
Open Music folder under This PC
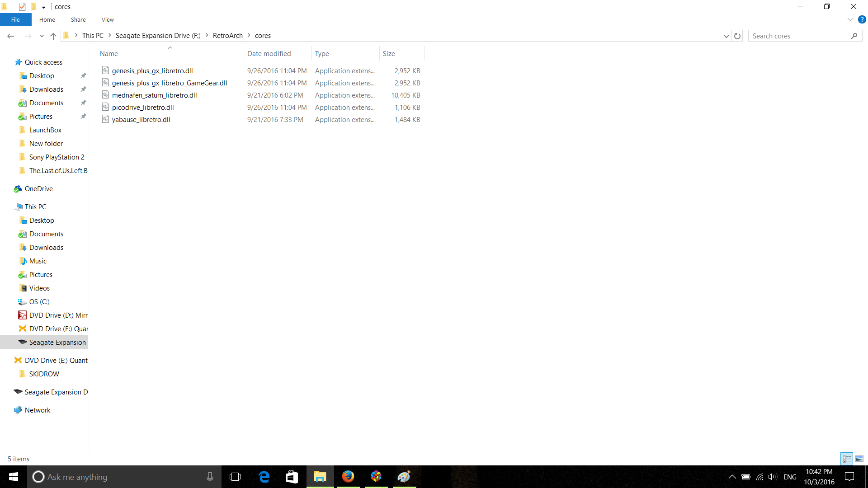(38, 261)
